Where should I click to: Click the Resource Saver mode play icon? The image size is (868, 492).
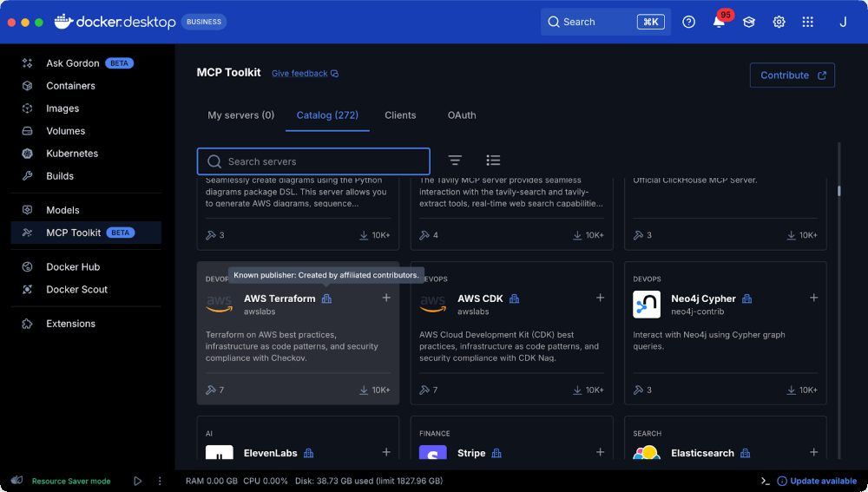137,481
